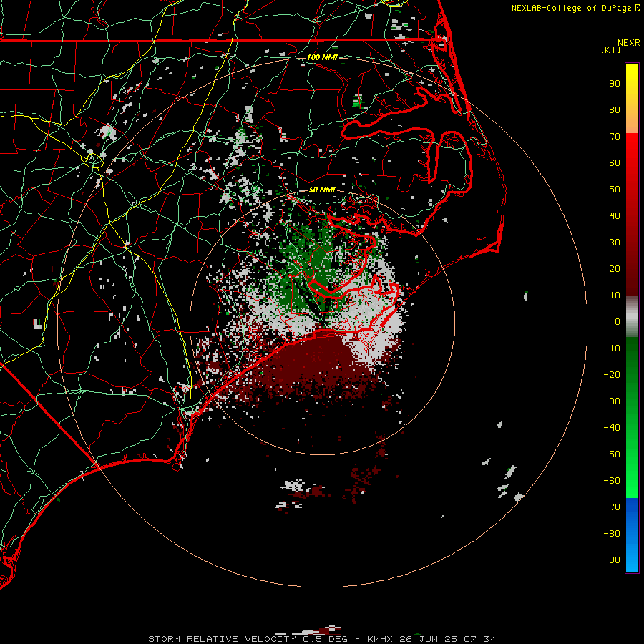
Task: Click the -90 value on velocity scale
Action: click(612, 560)
